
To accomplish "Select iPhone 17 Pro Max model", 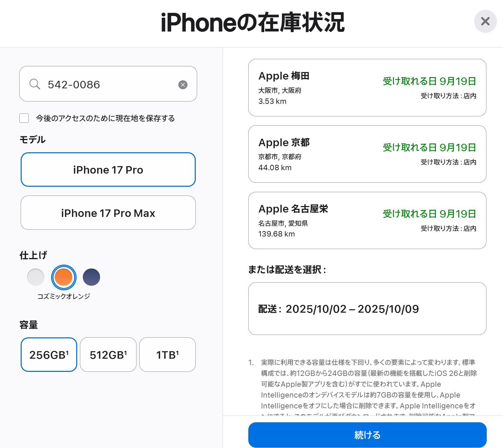I will (x=108, y=213).
